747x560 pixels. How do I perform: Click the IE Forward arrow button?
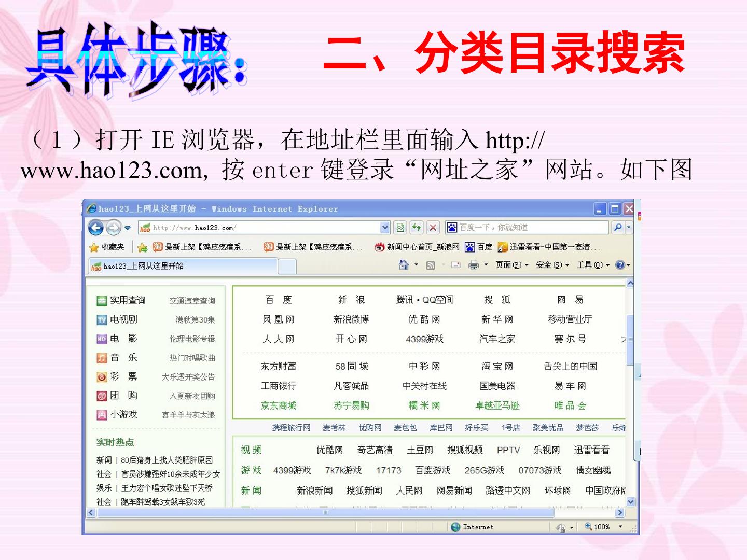(113, 228)
